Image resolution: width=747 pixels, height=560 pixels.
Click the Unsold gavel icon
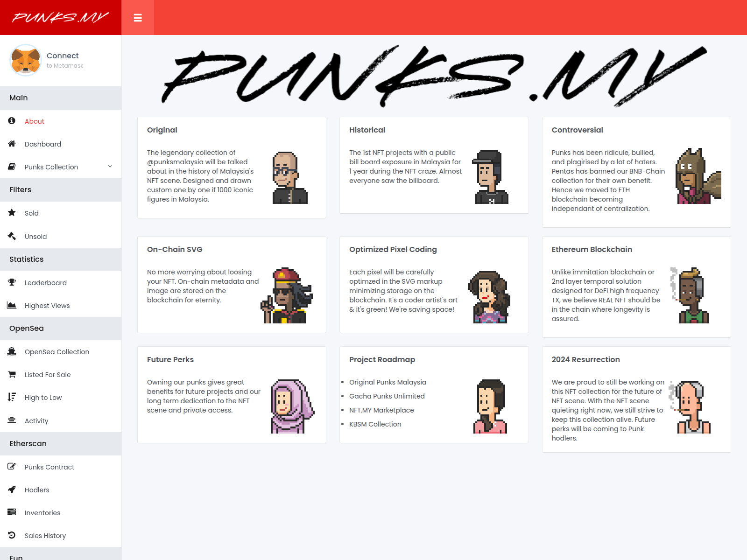coord(12,236)
